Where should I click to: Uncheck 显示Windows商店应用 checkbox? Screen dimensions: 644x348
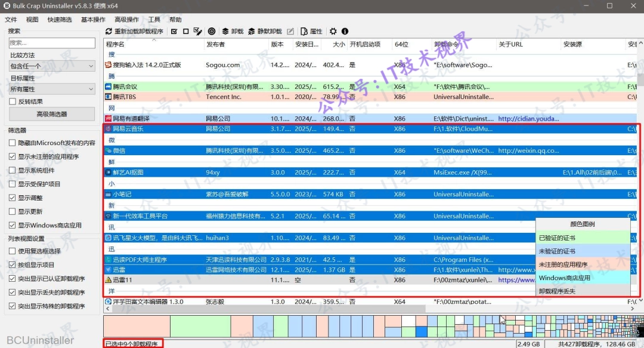tap(13, 225)
